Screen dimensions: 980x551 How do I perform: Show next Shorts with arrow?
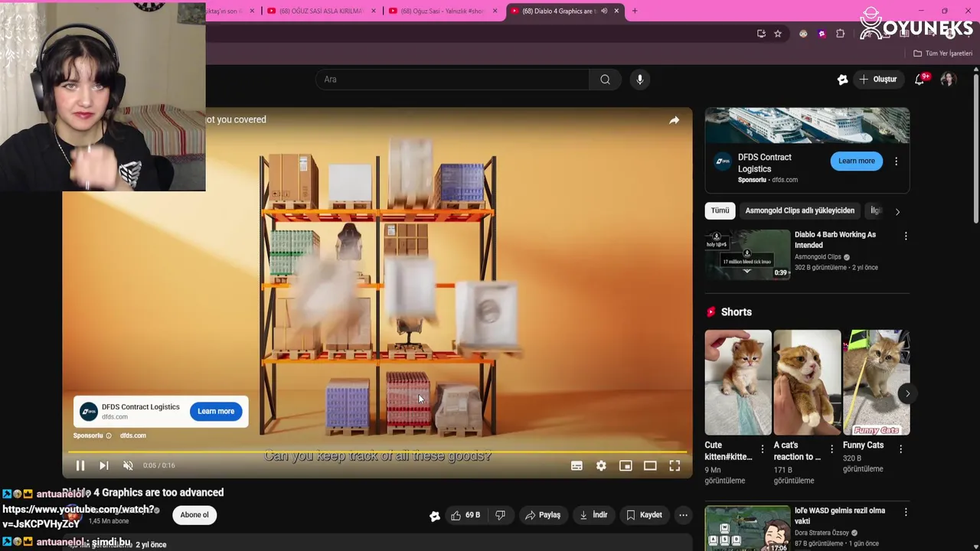tap(907, 393)
